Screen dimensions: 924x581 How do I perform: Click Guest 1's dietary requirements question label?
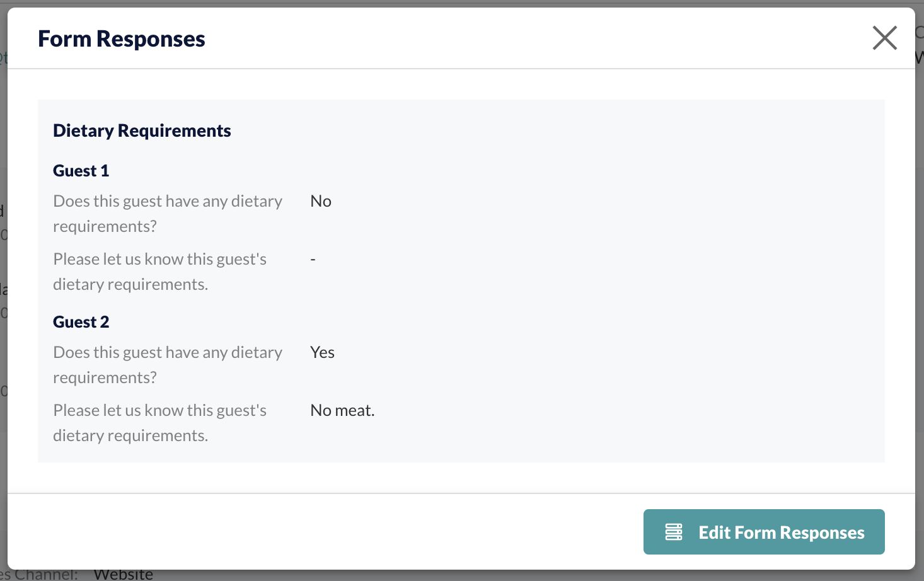(x=168, y=214)
